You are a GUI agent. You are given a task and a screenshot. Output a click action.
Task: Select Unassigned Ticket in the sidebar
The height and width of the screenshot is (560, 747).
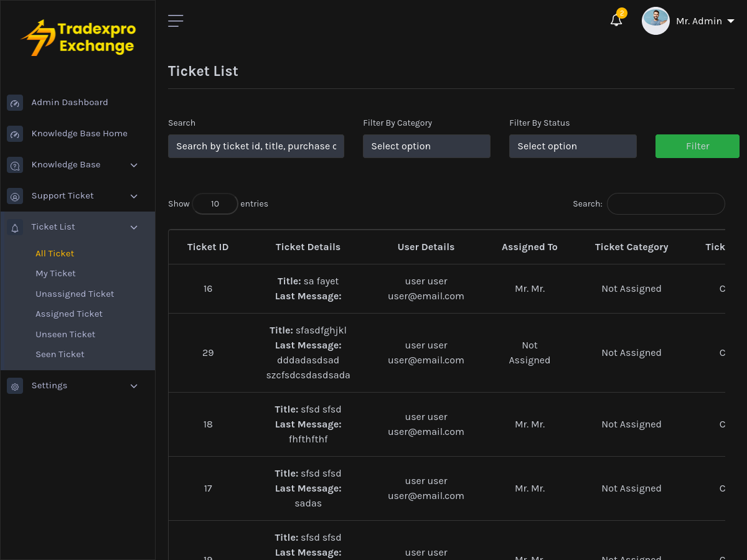(x=75, y=294)
